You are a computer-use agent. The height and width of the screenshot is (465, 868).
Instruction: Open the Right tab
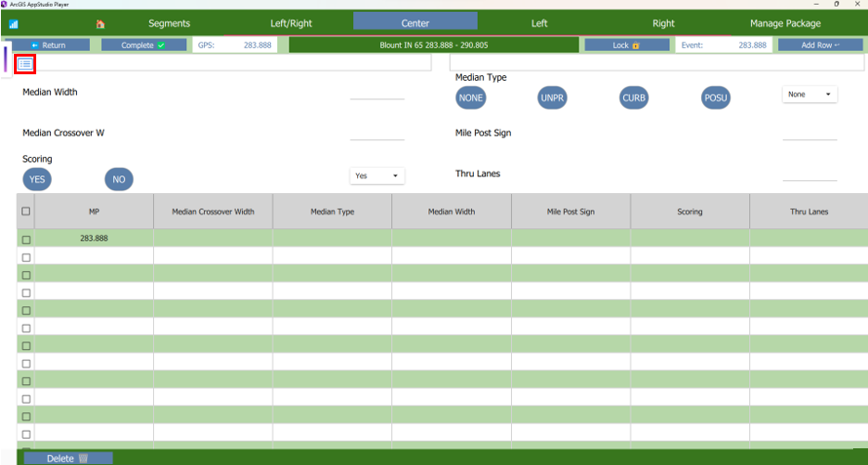point(663,23)
